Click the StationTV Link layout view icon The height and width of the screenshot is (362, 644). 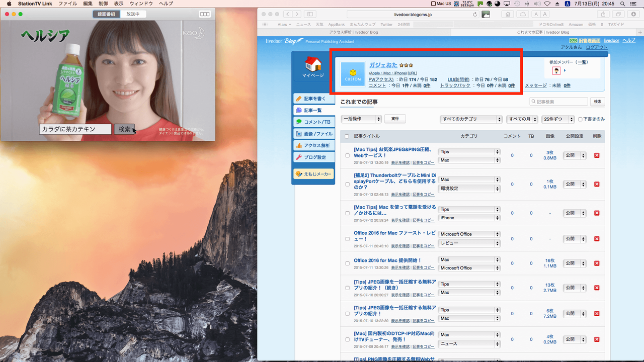pos(205,14)
